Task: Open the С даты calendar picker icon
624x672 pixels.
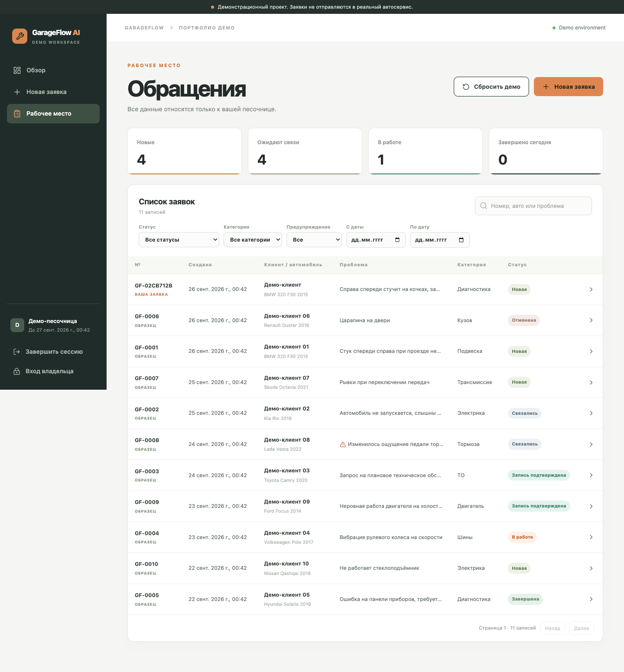Action: [x=397, y=240]
